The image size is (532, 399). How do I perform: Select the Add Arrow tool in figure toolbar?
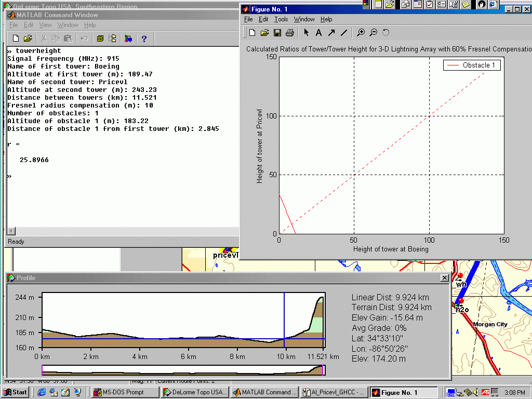331,33
